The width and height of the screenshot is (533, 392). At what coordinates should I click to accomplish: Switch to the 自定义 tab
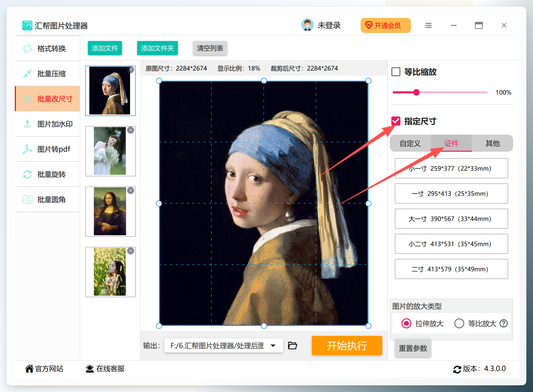pyautogui.click(x=410, y=143)
